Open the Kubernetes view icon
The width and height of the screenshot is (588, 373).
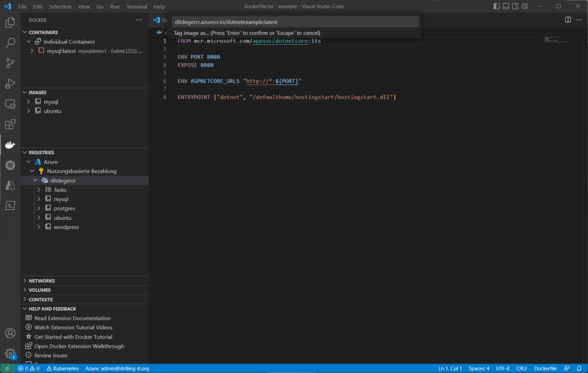click(x=10, y=165)
